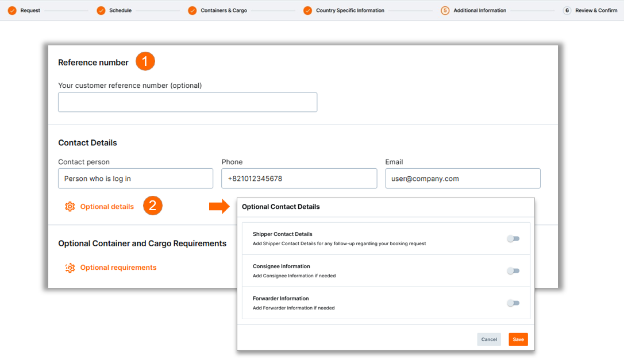This screenshot has height=364, width=624.
Task: Enable Shipper Contact Details toggle
Action: pos(513,239)
